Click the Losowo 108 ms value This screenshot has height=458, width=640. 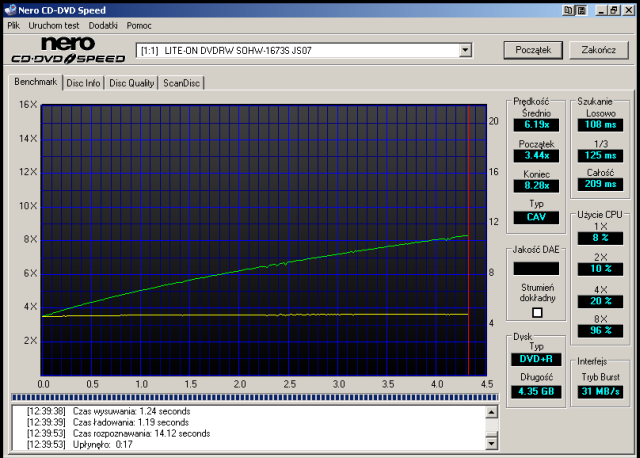[600, 125]
